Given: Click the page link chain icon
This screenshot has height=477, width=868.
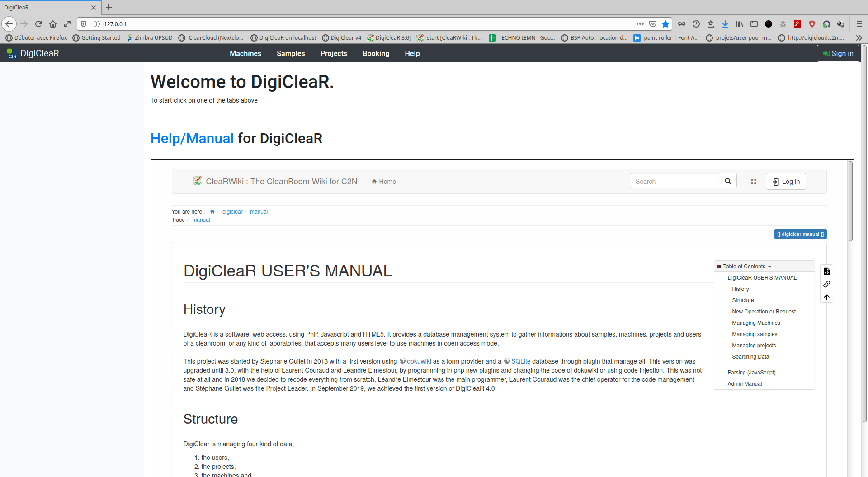Looking at the screenshot, I should (x=826, y=284).
